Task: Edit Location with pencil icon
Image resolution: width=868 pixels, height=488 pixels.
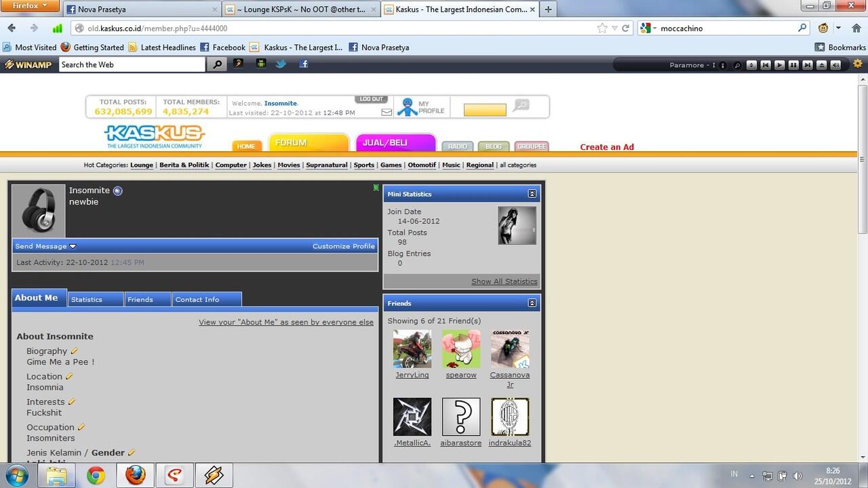Action: coord(69,376)
